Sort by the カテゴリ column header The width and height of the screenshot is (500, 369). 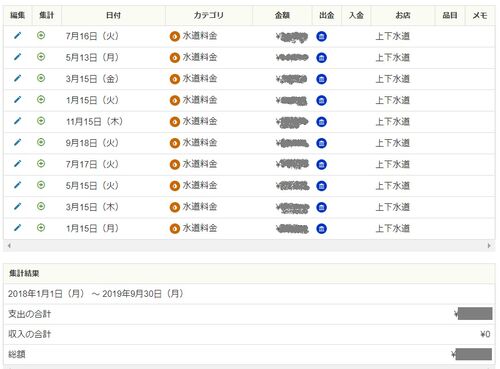(x=209, y=15)
